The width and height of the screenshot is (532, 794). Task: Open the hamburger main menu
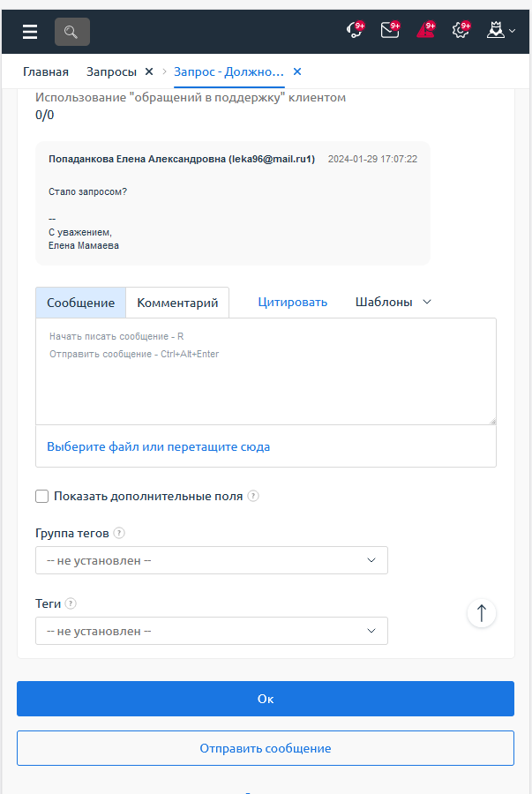[30, 32]
